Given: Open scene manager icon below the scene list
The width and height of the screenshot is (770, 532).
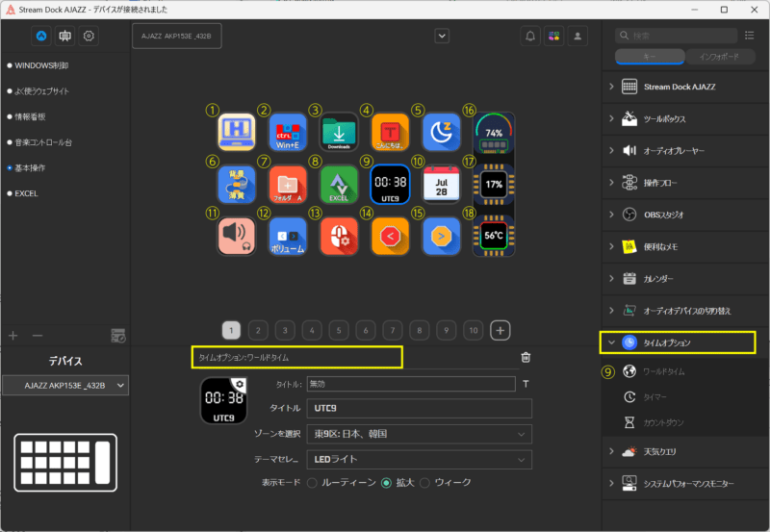Looking at the screenshot, I should (x=118, y=336).
